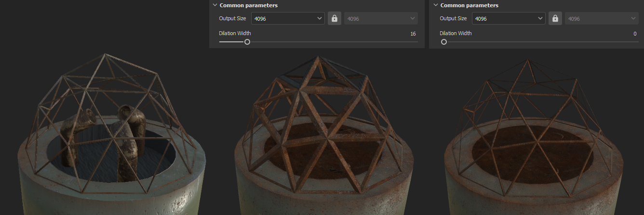This screenshot has width=644, height=215.
Task: Click the Dilation Width value 16
Action: pyautogui.click(x=413, y=34)
